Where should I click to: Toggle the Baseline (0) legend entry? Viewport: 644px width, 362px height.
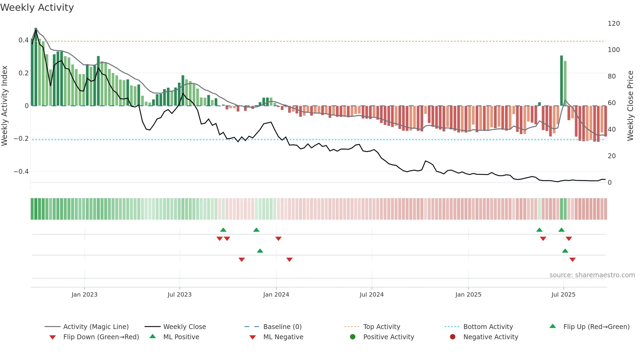coord(273,327)
